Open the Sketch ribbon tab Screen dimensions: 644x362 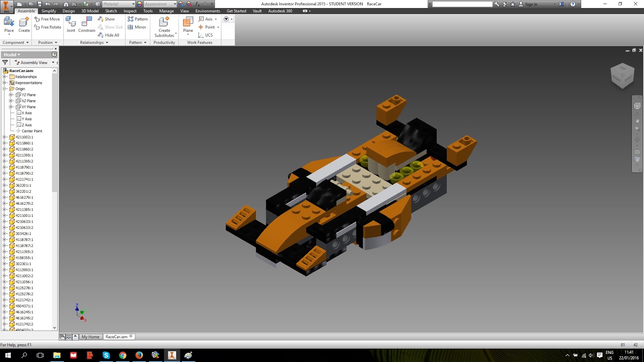111,11
